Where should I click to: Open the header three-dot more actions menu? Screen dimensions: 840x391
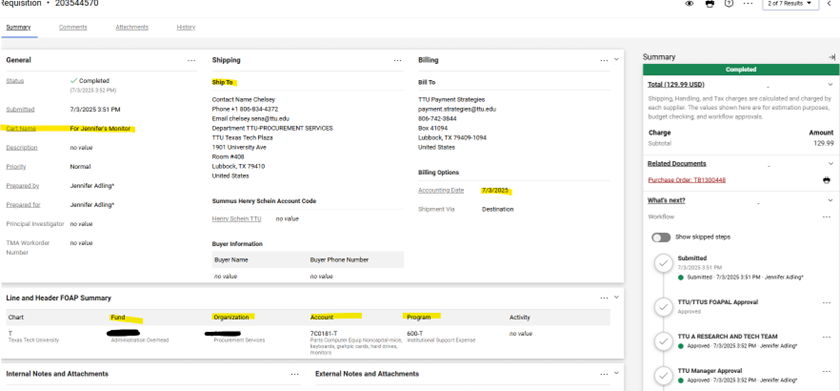(x=748, y=4)
